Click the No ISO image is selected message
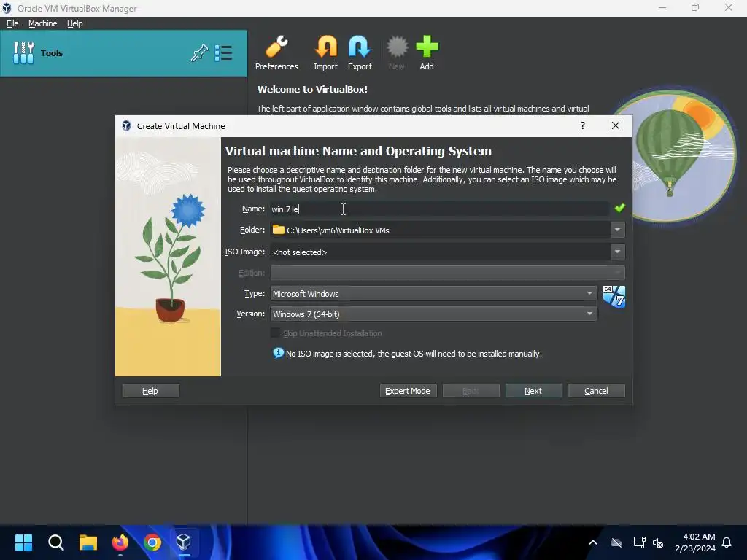 coord(414,354)
